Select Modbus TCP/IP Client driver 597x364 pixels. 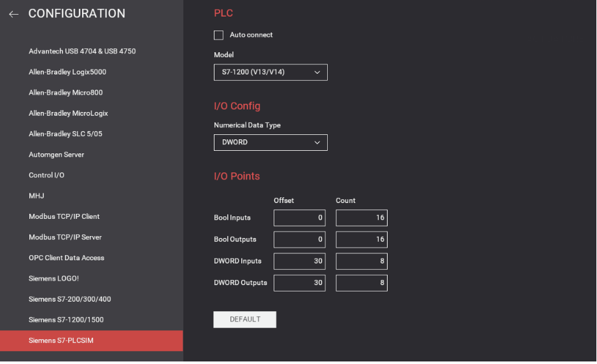92,216
